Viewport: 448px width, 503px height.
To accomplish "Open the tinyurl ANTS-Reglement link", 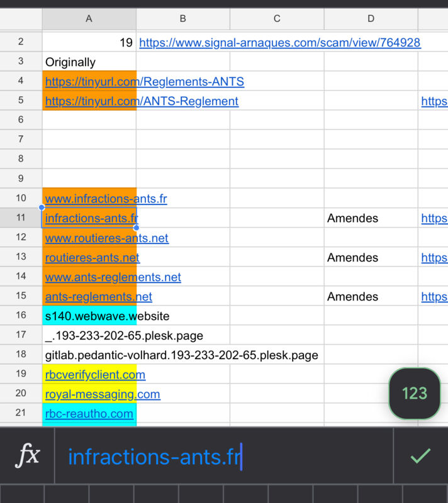I will pos(142,101).
